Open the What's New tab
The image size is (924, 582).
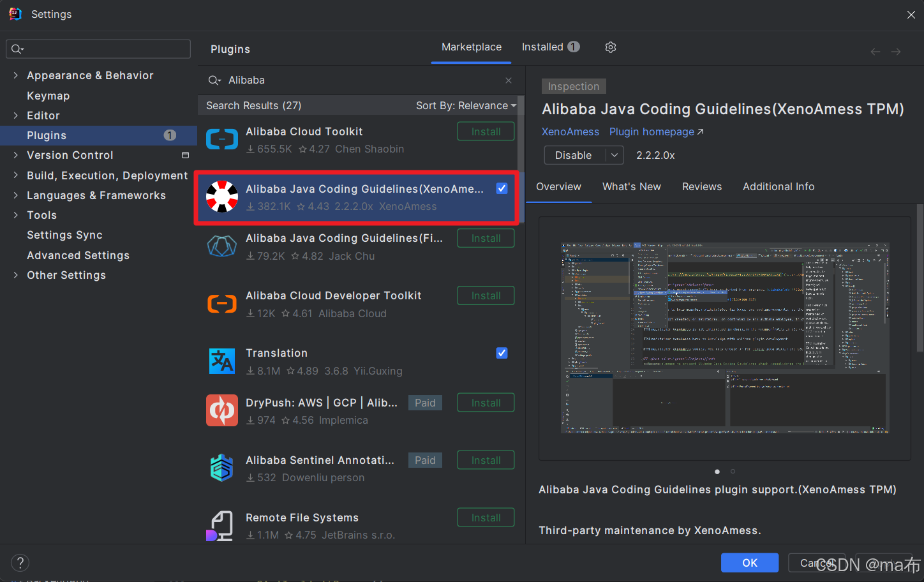click(x=632, y=187)
